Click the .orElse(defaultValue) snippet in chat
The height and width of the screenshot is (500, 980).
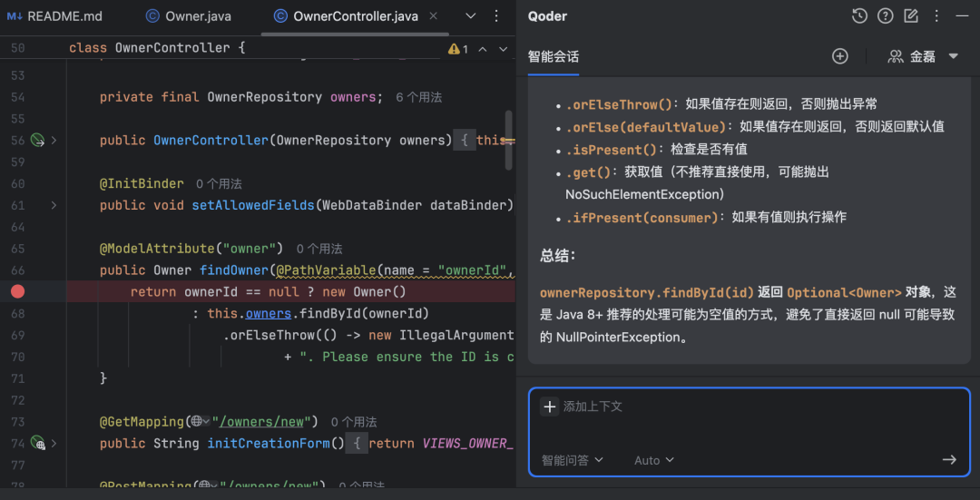pos(646,127)
